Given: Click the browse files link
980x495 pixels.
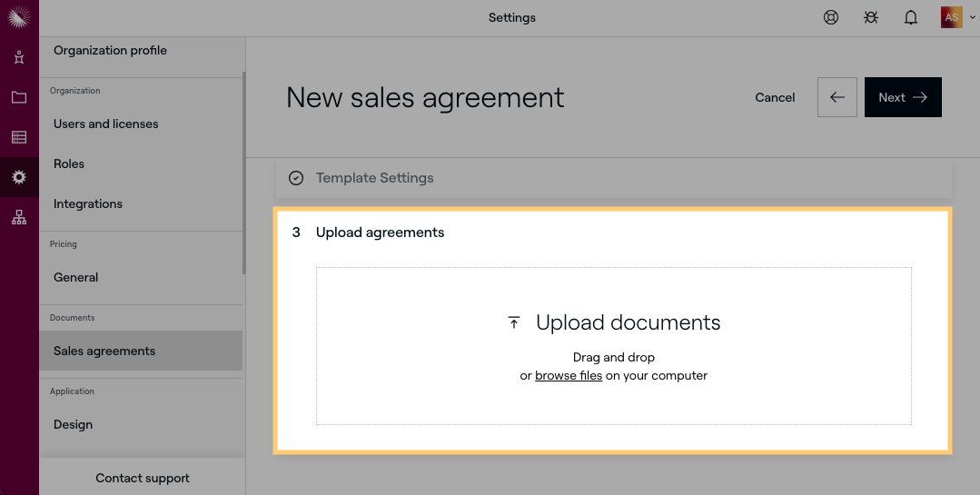Looking at the screenshot, I should tap(569, 375).
